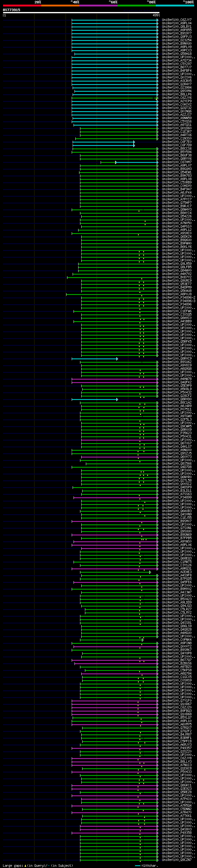
Task: Select the UniRef100_C1E3R7 label
Action: (x=176, y=131)
